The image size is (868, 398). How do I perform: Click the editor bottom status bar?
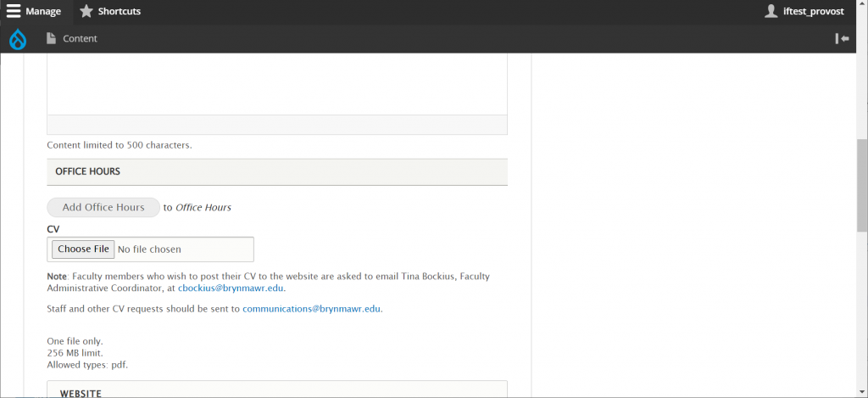click(x=277, y=125)
